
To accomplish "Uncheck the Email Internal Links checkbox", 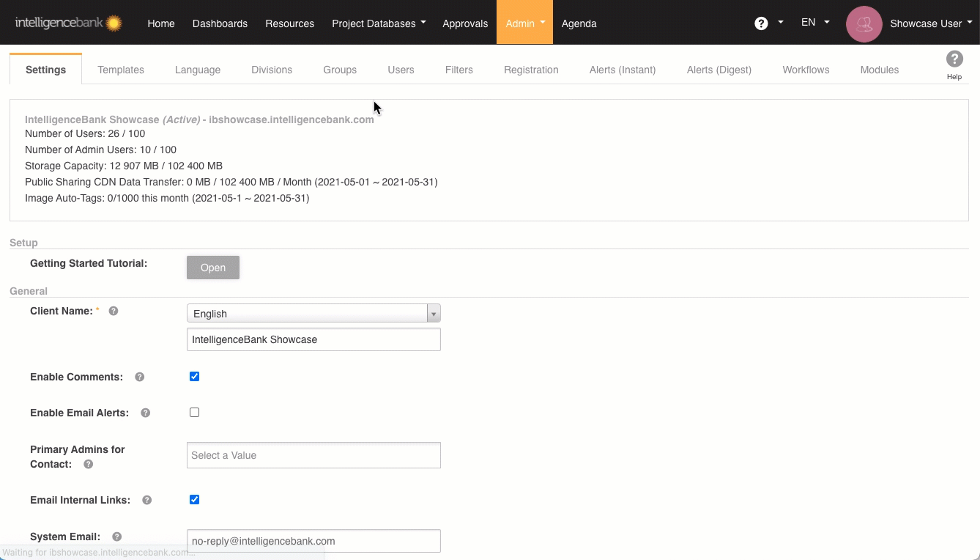I will click(194, 499).
